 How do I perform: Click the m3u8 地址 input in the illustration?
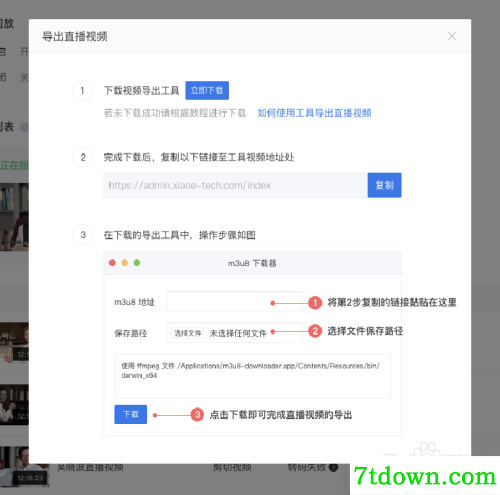coord(234,302)
